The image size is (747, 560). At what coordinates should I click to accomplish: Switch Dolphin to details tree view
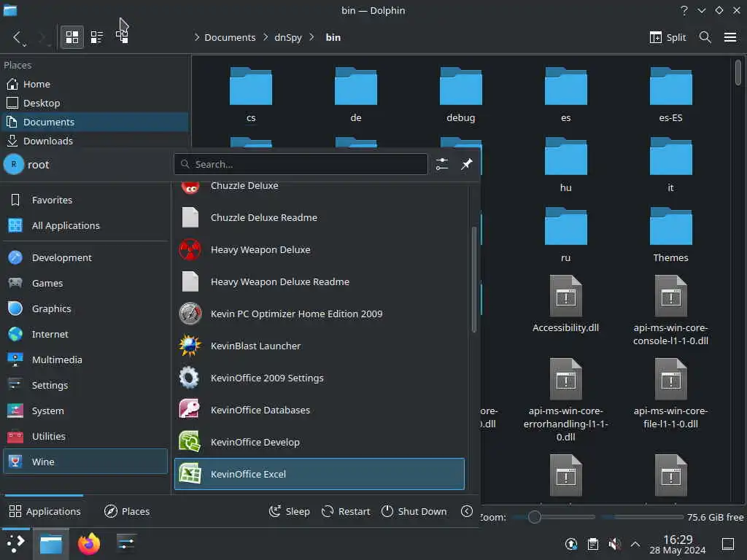[x=122, y=37]
